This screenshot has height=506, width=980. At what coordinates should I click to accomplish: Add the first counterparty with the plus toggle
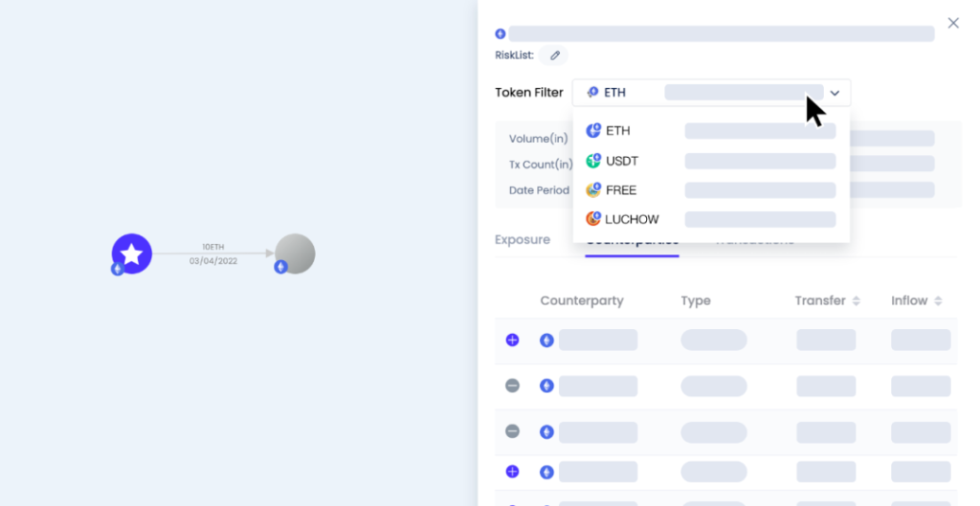click(513, 340)
